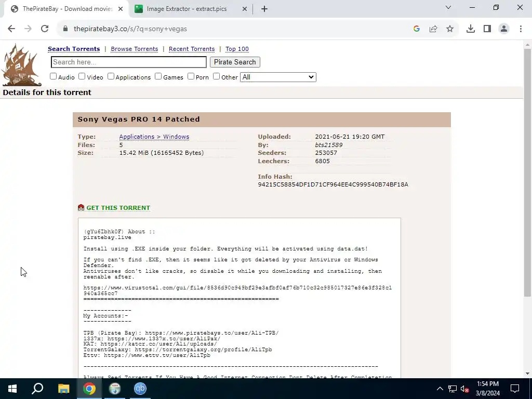The width and height of the screenshot is (532, 399).
Task: Click the Info Hash value
Action: 333,184
